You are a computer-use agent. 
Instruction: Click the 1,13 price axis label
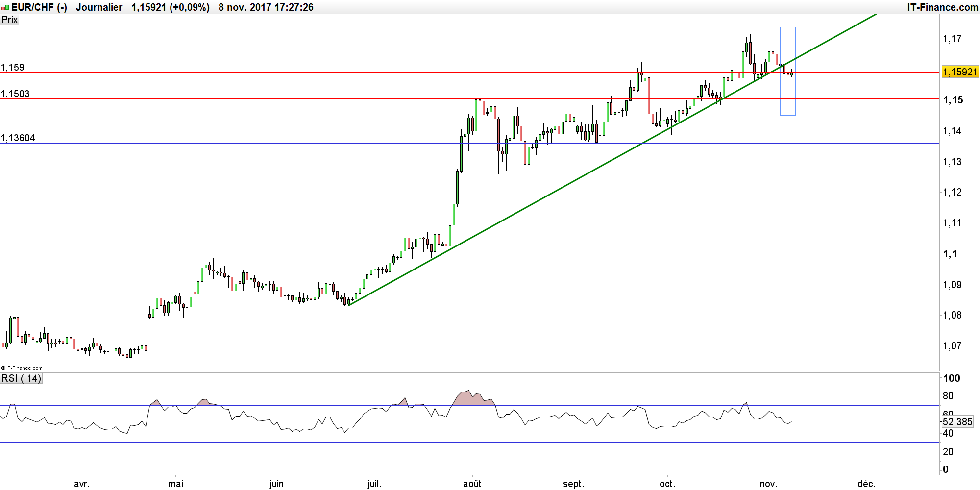(x=953, y=162)
